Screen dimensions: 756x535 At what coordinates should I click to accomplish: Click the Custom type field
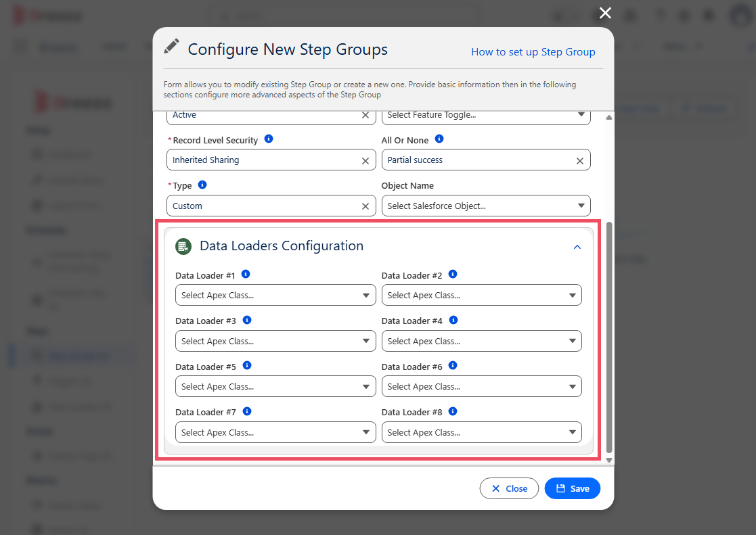pos(271,206)
